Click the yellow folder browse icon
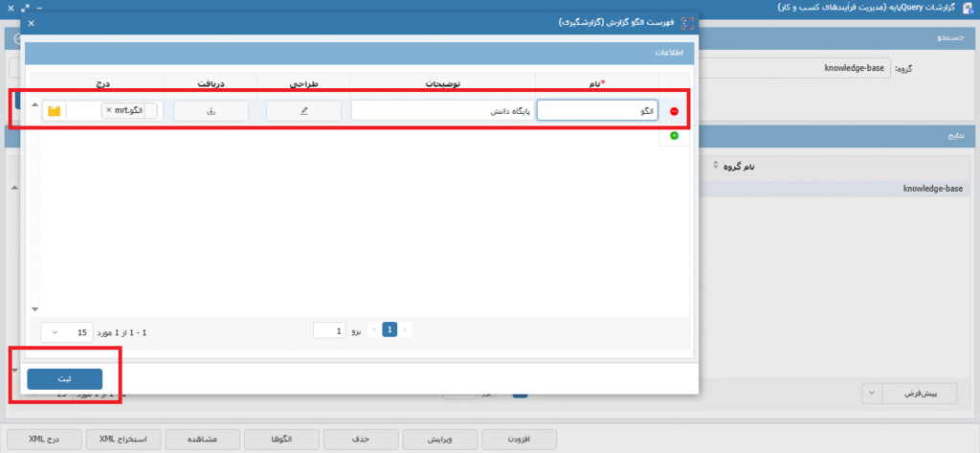 click(55, 111)
